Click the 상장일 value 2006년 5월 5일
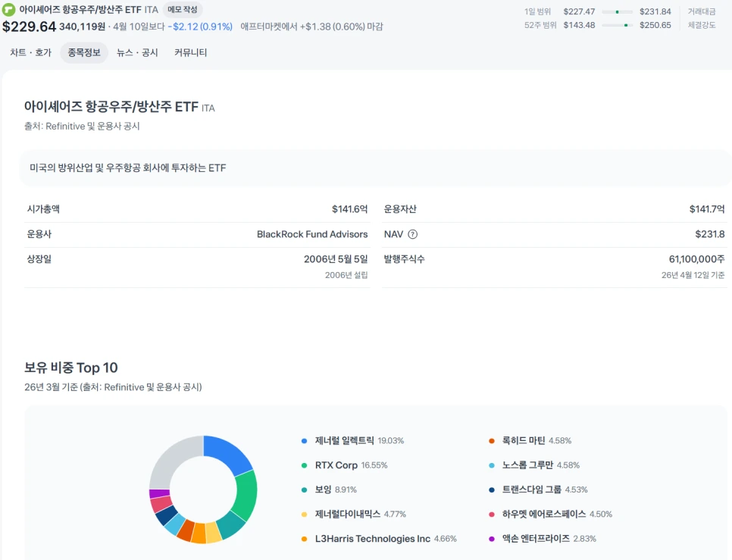 pyautogui.click(x=336, y=259)
